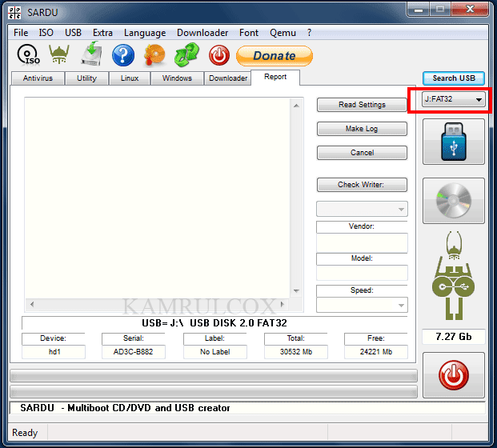Open the question mark menu
497x448 pixels.
click(x=310, y=33)
